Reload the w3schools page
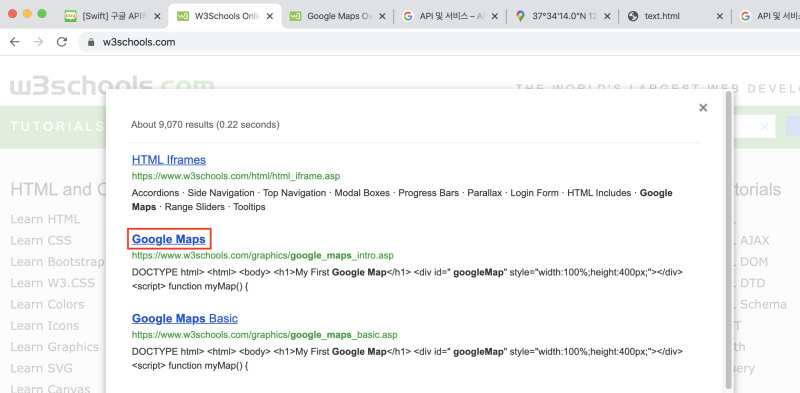800x393 pixels. click(x=62, y=42)
